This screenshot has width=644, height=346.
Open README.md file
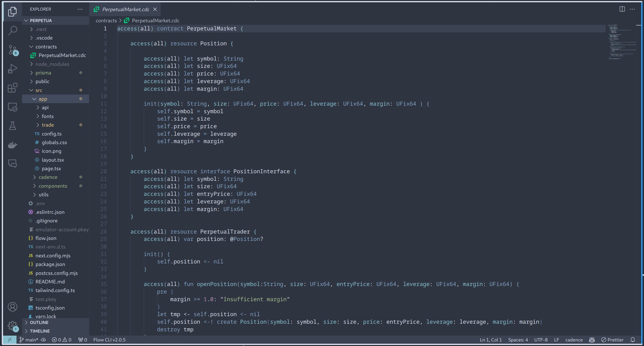[x=56, y=282]
